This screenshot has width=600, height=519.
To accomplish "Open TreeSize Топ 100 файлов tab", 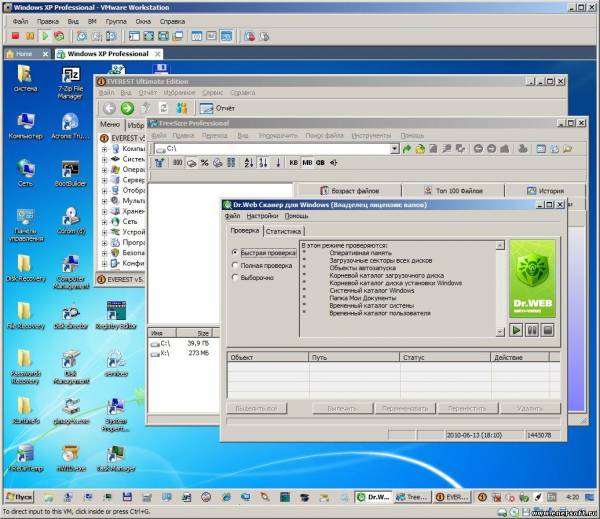I will (453, 190).
